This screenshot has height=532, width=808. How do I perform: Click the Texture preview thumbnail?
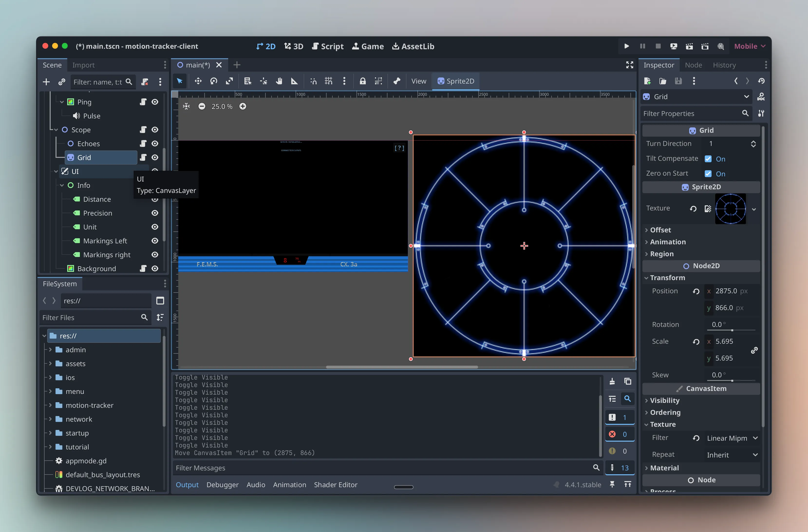[x=730, y=209]
